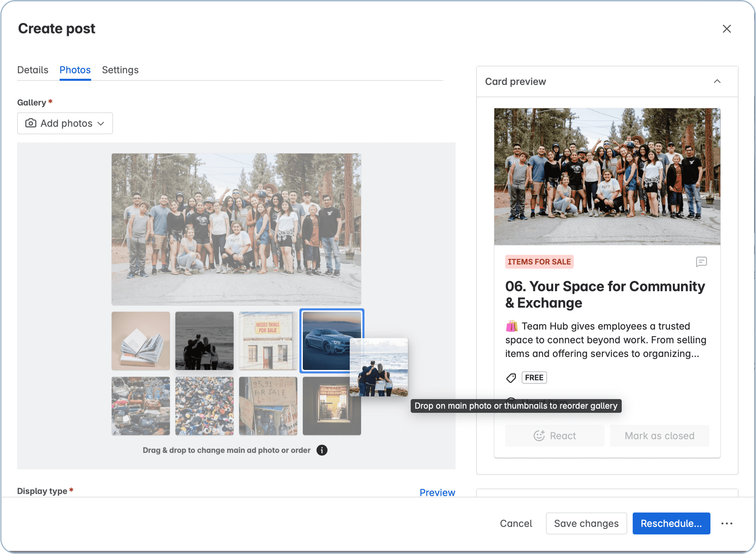Click the Mark as closed button
Viewport: 756px width, 554px height.
click(659, 435)
